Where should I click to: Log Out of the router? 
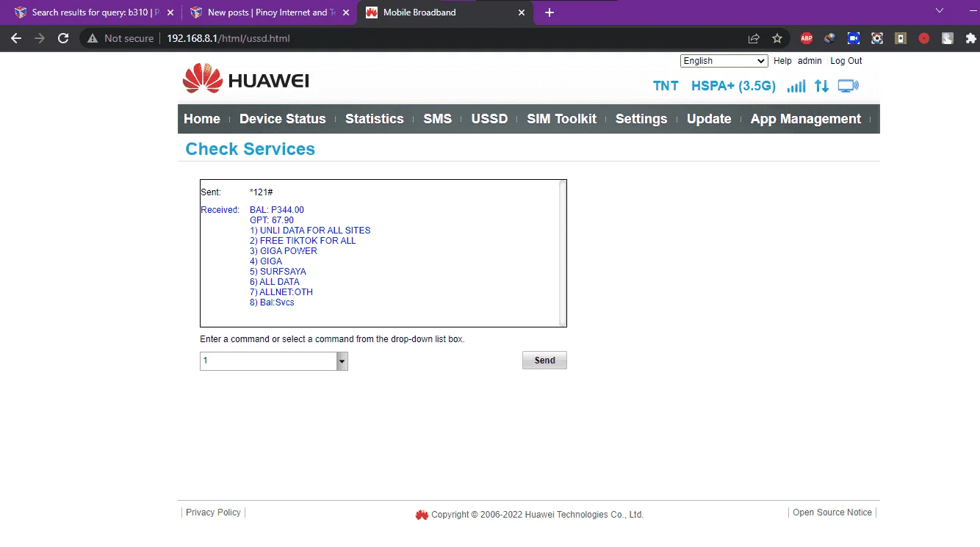pos(846,61)
